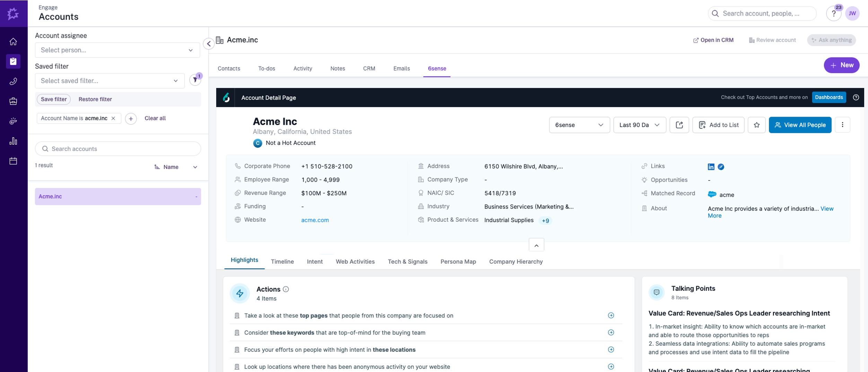This screenshot has height=372, width=868.
Task: Click the View All People button
Action: (x=800, y=125)
